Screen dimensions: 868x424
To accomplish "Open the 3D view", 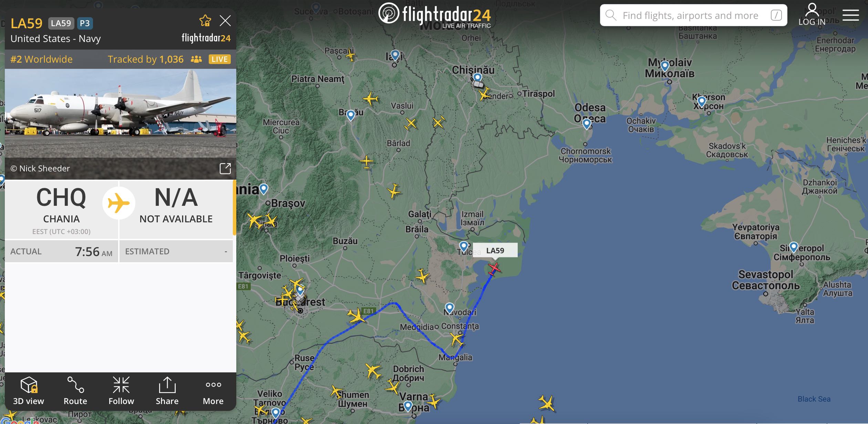I will (29, 391).
